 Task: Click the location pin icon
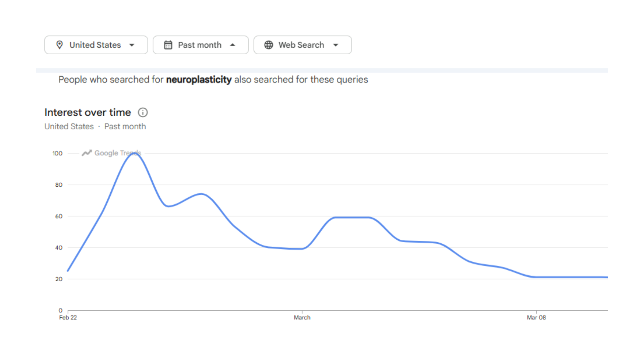(x=59, y=45)
